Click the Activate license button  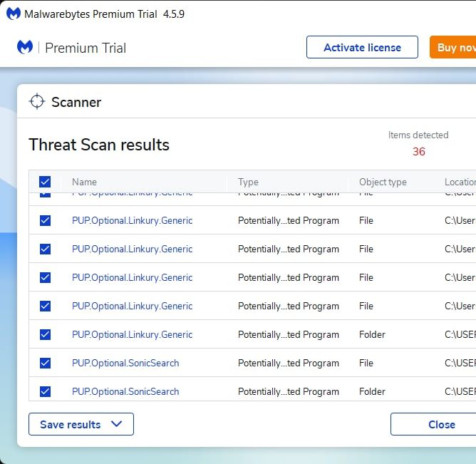362,47
